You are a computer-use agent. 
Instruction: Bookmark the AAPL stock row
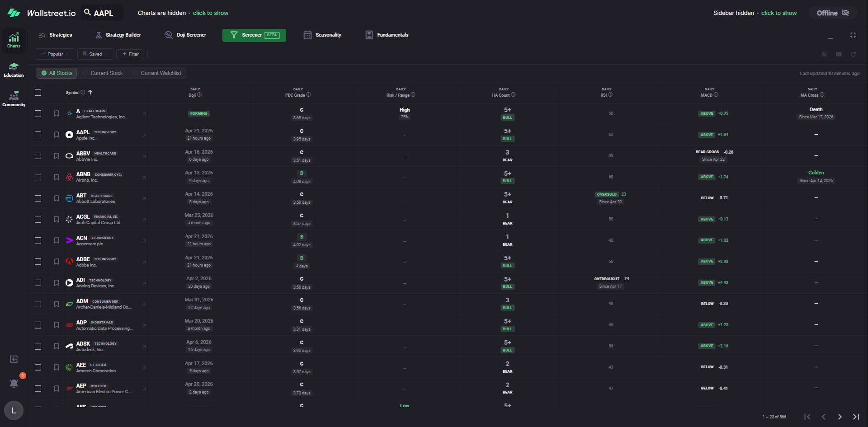57,135
